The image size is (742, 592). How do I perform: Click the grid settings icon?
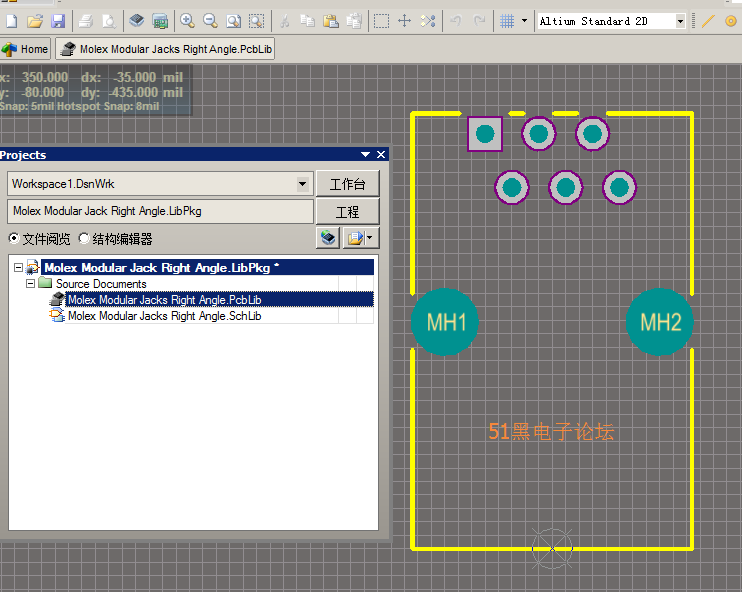pos(507,21)
